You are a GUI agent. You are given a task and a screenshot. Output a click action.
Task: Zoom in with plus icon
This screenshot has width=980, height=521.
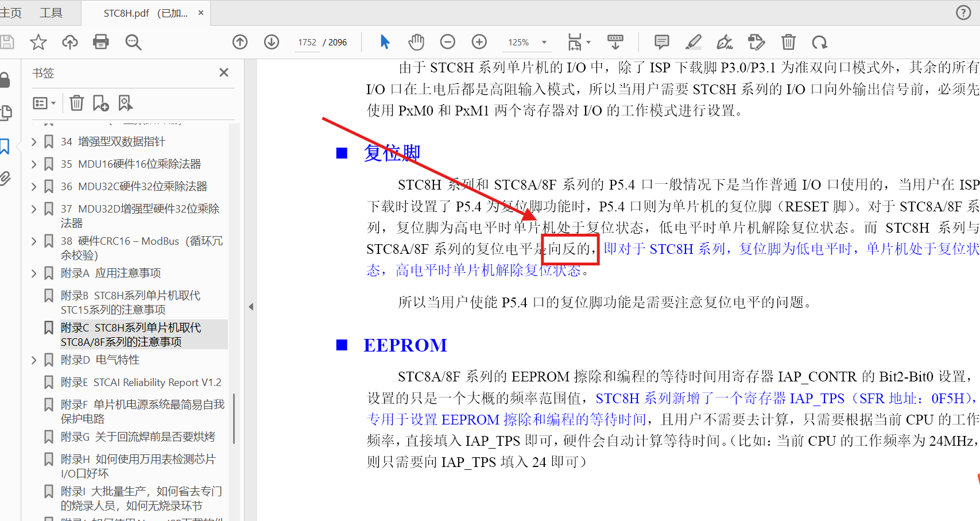pos(479,42)
